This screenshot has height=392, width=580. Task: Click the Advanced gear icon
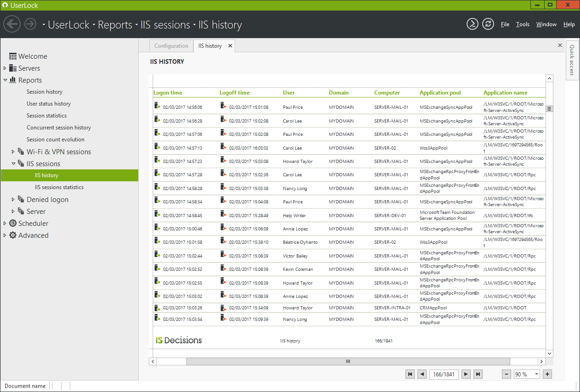pyautogui.click(x=13, y=235)
